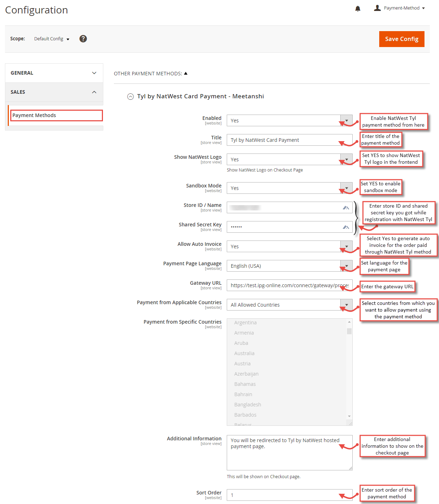
Task: Click the Payment-Method user account icon
Action: tap(377, 8)
